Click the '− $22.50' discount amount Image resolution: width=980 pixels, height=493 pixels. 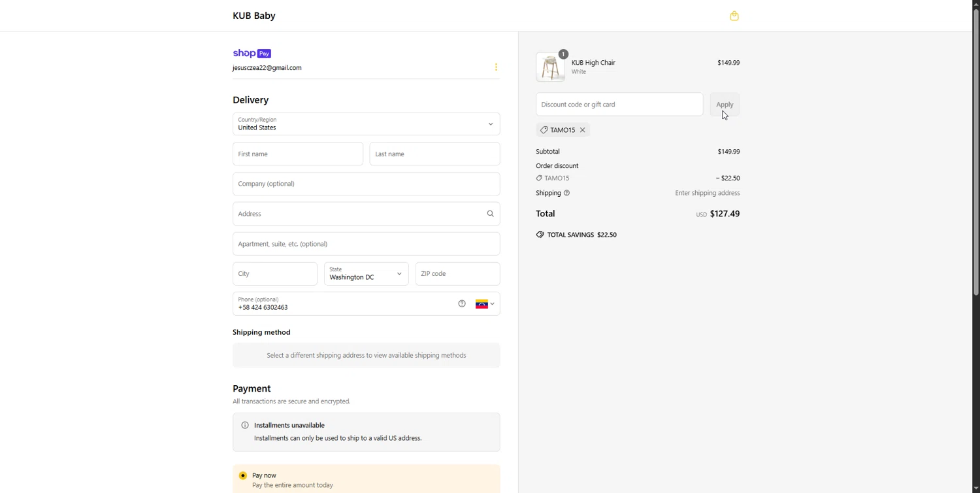coord(728,178)
